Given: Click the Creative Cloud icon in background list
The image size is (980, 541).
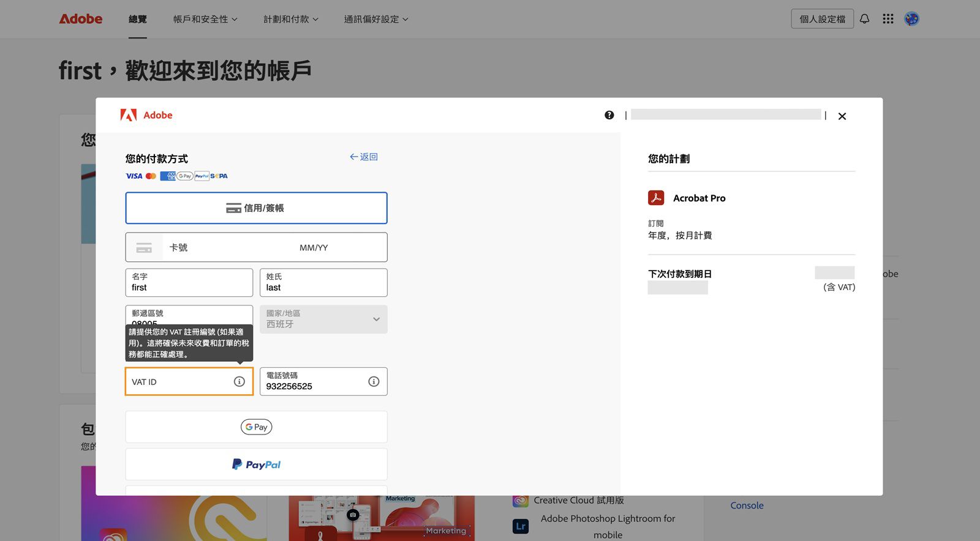Looking at the screenshot, I should pos(521,501).
